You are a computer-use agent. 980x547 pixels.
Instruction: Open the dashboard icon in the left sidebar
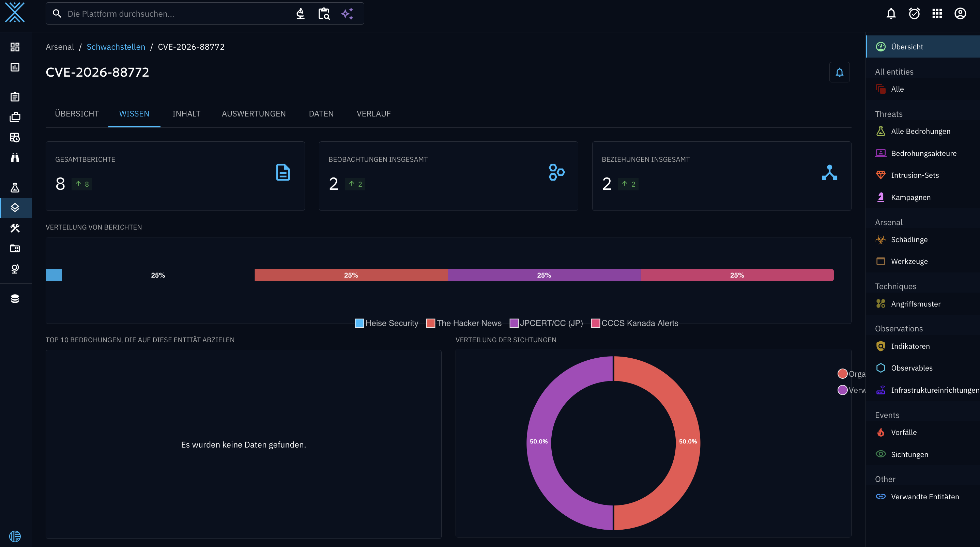(15, 47)
